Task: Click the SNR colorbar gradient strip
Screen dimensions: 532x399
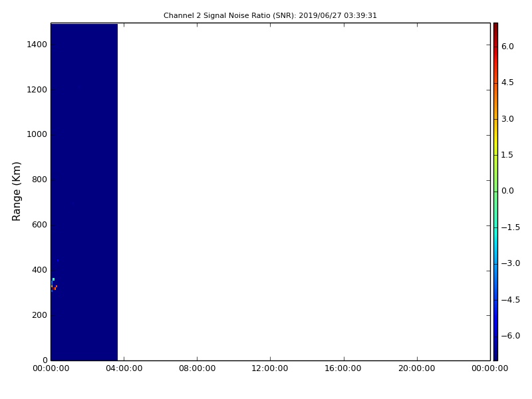Action: click(495, 192)
